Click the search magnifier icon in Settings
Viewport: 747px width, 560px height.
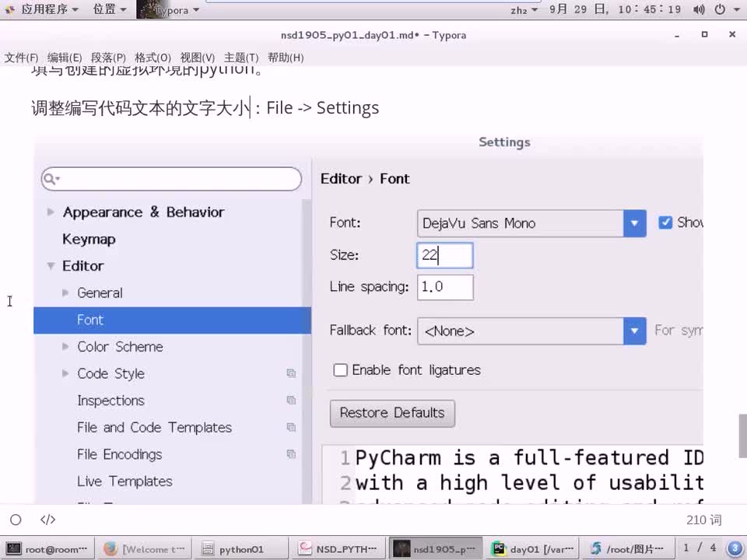[x=50, y=179]
